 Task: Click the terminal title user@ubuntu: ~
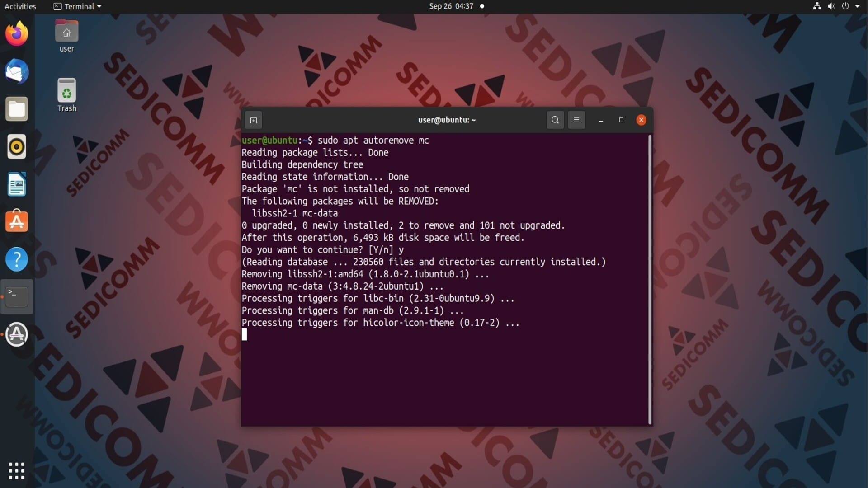447,120
